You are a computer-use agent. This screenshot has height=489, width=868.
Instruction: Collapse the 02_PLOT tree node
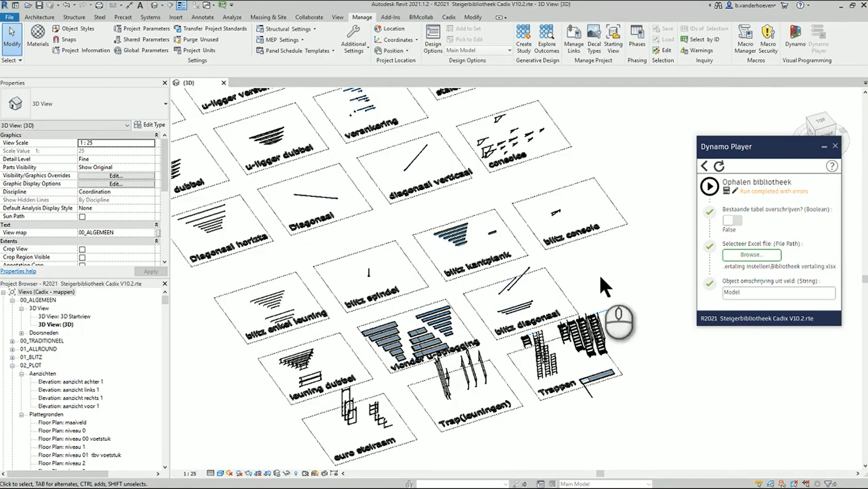13,366
